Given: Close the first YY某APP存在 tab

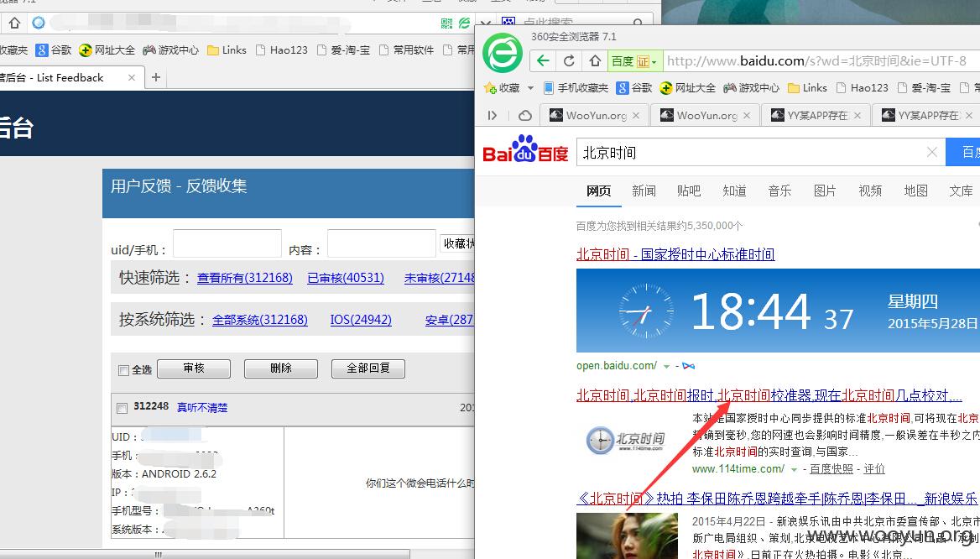Looking at the screenshot, I should pyautogui.click(x=857, y=116).
